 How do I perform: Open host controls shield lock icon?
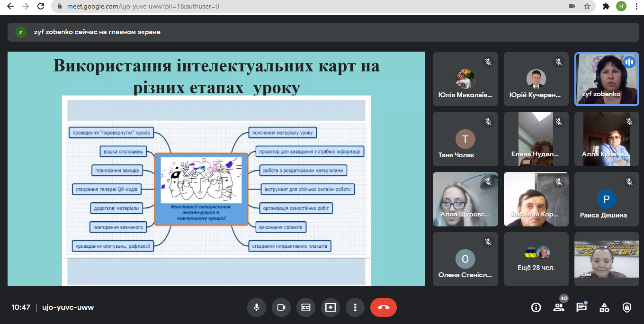[626, 307]
